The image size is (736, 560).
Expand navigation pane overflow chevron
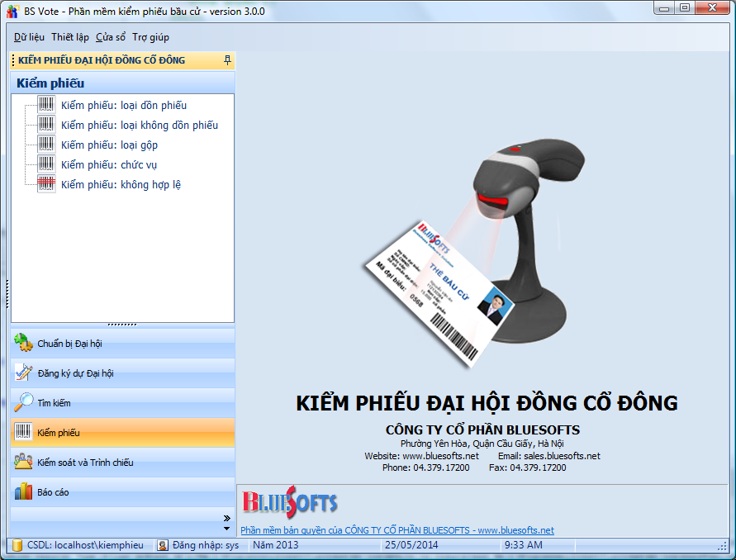[x=226, y=522]
